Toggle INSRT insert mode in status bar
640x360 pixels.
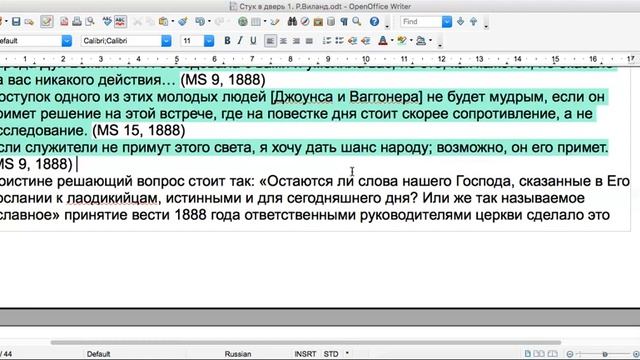coord(305,354)
